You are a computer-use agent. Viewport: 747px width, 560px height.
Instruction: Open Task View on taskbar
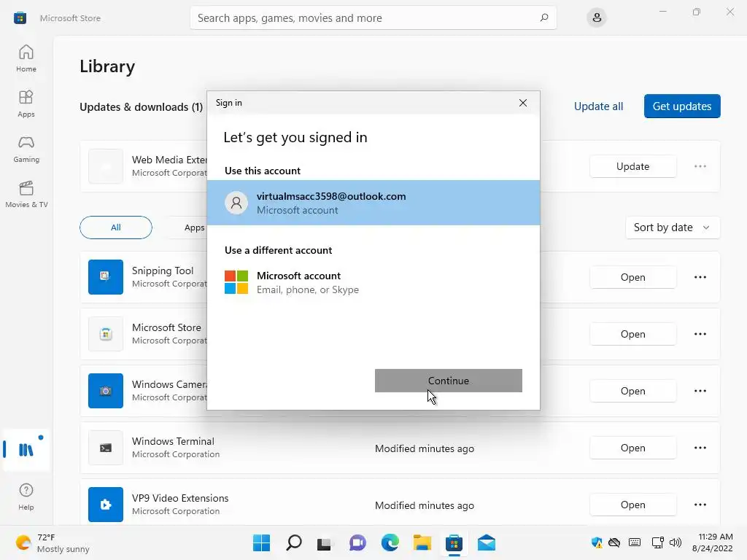[324, 542]
